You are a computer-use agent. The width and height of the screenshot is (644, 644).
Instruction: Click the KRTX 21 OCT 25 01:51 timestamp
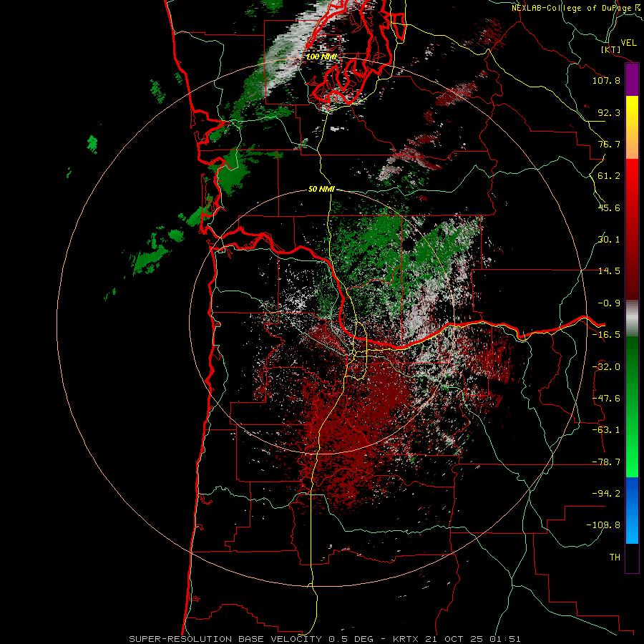click(457, 639)
